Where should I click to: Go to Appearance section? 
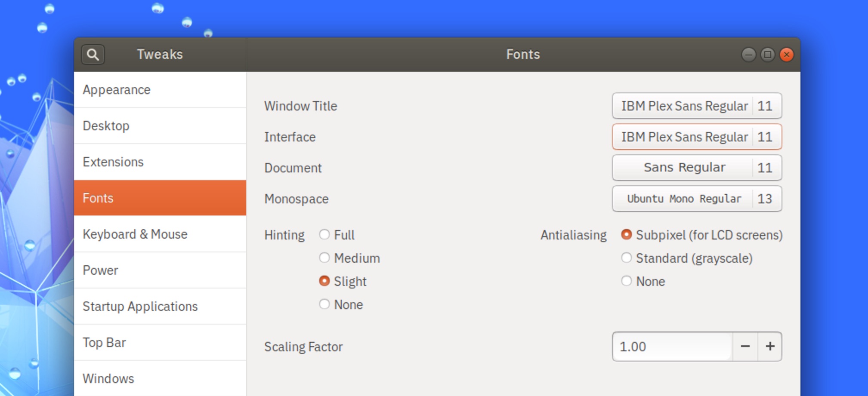[160, 90]
